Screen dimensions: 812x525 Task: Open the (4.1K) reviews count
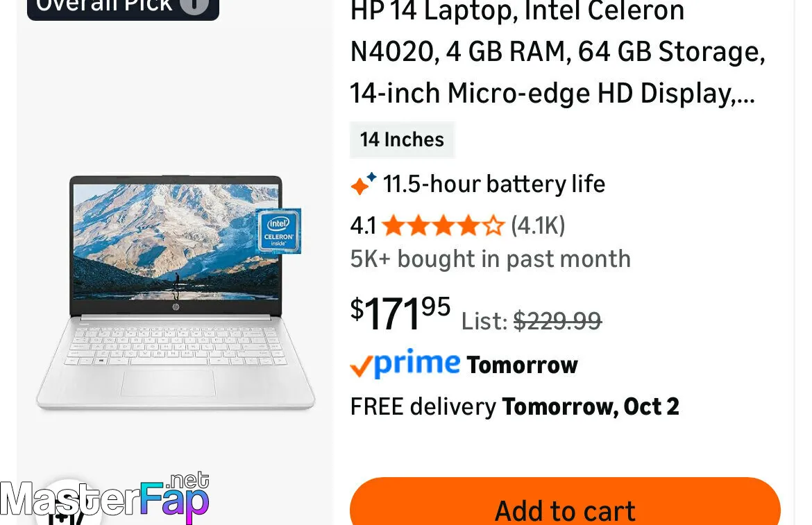point(538,225)
